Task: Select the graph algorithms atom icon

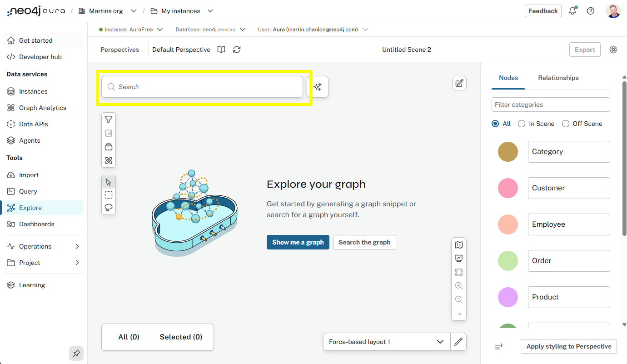Action: [109, 160]
